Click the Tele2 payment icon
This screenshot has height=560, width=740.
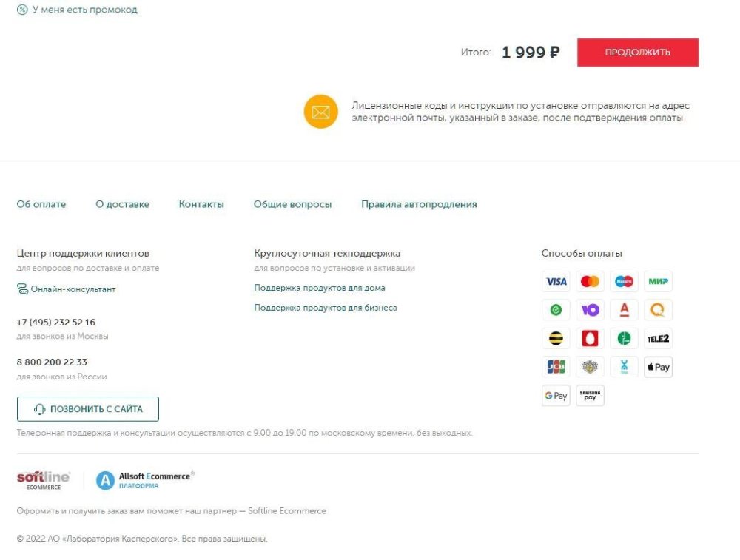[x=658, y=339]
